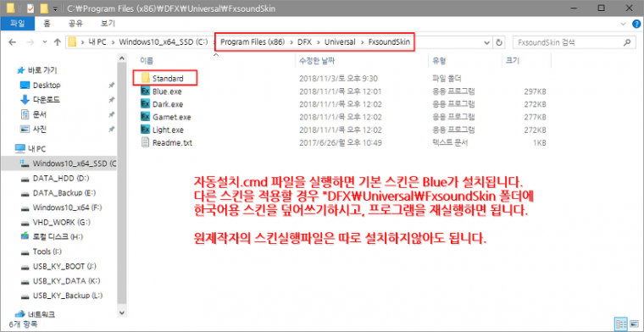Sort by the 수정한 날짜 column header

pos(317,61)
